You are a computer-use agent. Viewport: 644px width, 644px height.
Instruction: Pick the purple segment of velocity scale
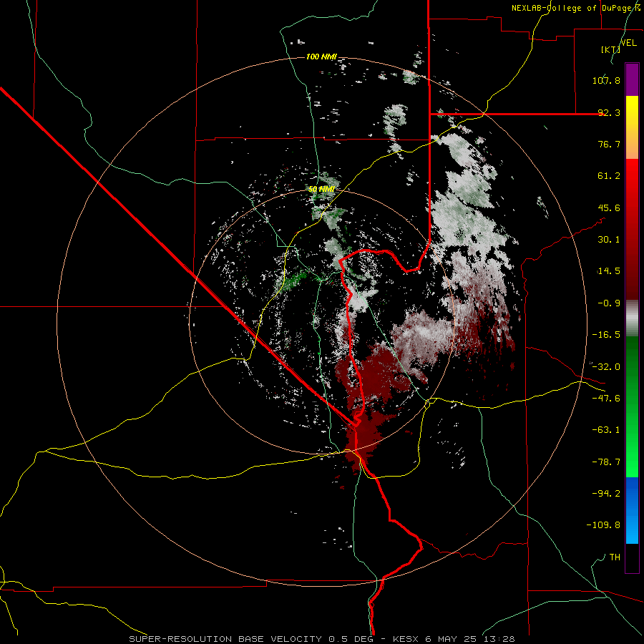click(632, 79)
